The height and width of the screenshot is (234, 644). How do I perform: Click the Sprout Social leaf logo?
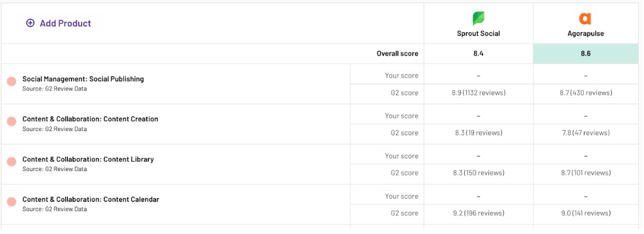click(478, 19)
